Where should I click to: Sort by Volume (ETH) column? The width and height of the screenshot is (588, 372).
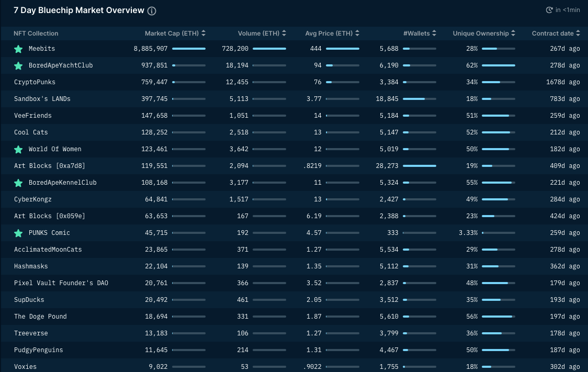pyautogui.click(x=262, y=33)
